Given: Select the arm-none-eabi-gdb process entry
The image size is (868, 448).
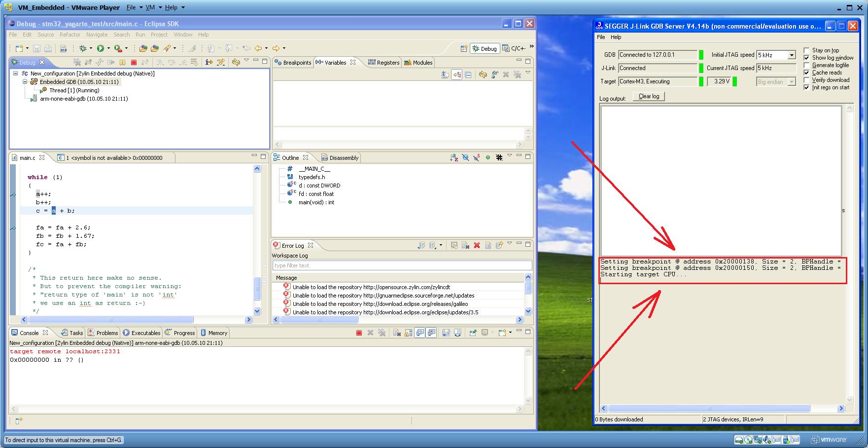Looking at the screenshot, I should tap(84, 99).
